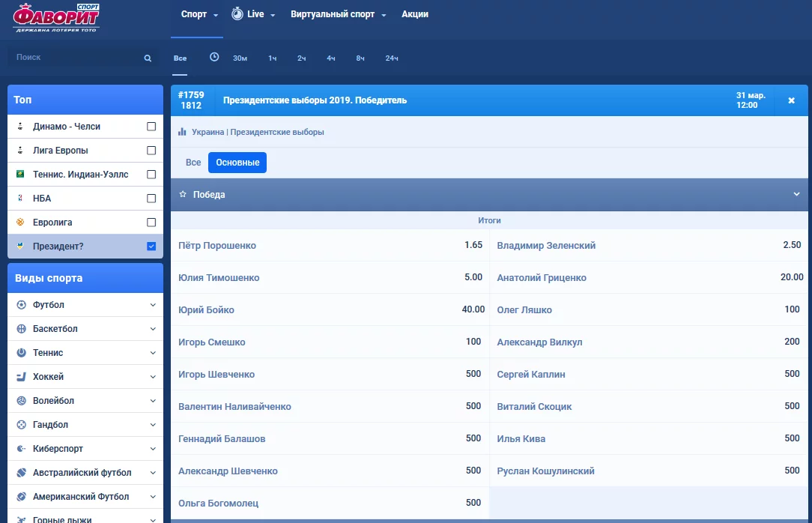
Task: Click the clock time-filter icon
Action: tap(214, 57)
